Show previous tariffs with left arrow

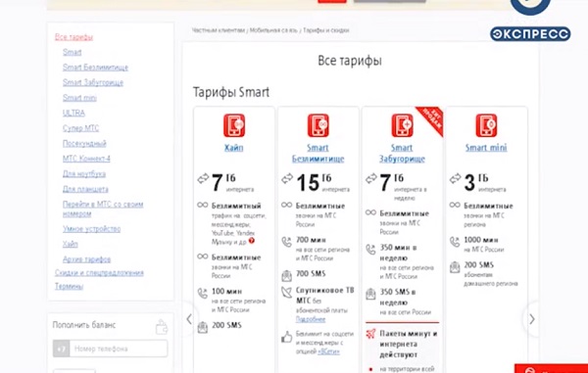(189, 319)
